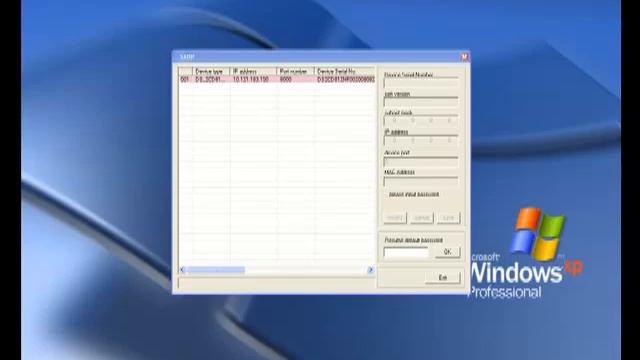Click the save button in the right panel
The image size is (640, 360).
coord(449,218)
